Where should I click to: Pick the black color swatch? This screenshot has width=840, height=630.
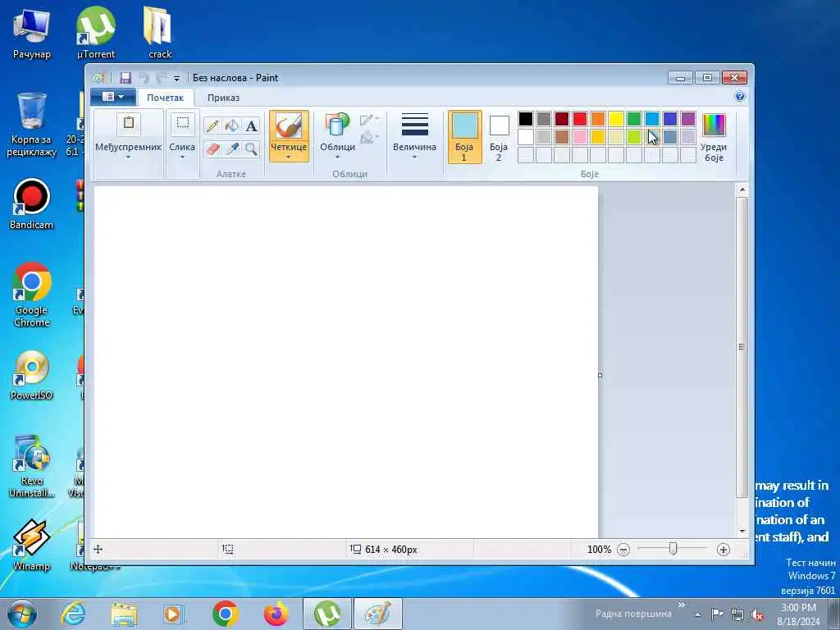tap(526, 118)
